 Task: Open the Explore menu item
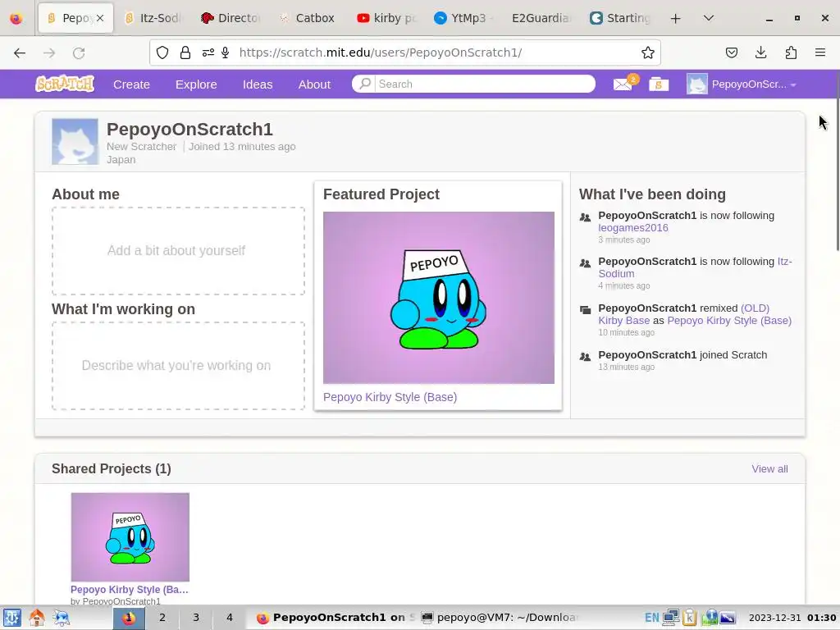pyautogui.click(x=196, y=84)
